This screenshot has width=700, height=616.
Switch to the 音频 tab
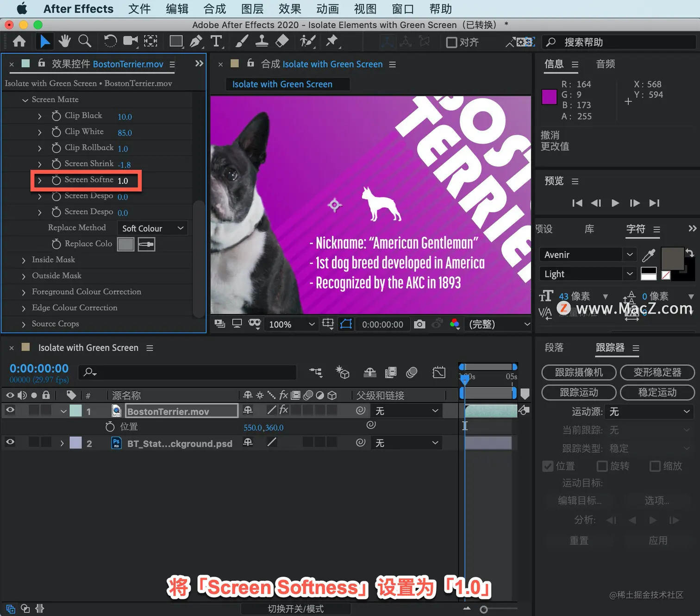[606, 64]
